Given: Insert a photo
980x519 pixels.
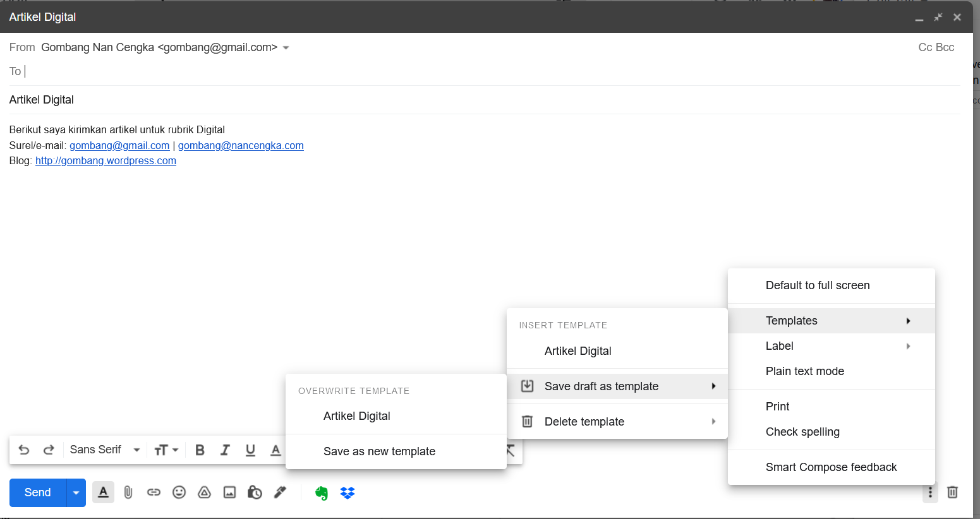Looking at the screenshot, I should [229, 492].
